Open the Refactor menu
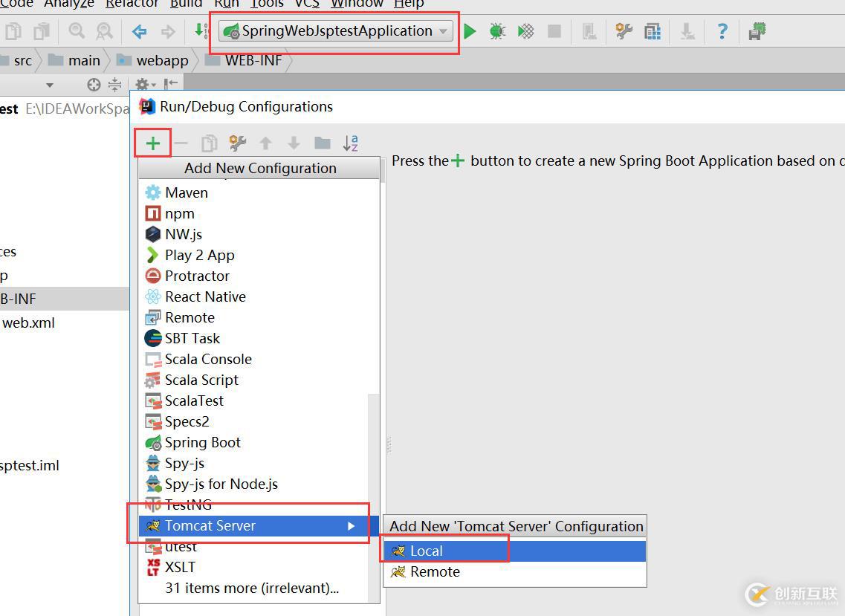The width and height of the screenshot is (845, 616). click(132, 4)
